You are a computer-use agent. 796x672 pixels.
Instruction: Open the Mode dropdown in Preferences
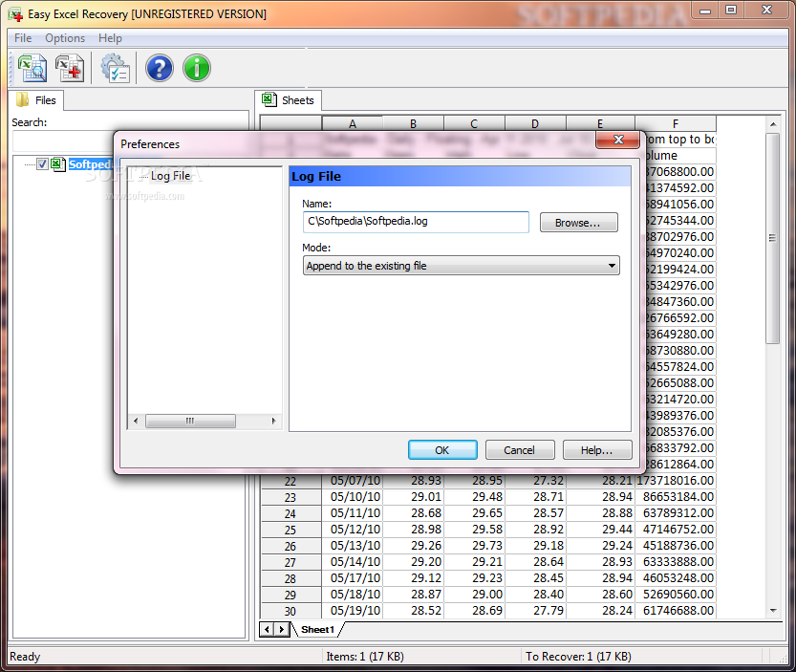click(461, 266)
